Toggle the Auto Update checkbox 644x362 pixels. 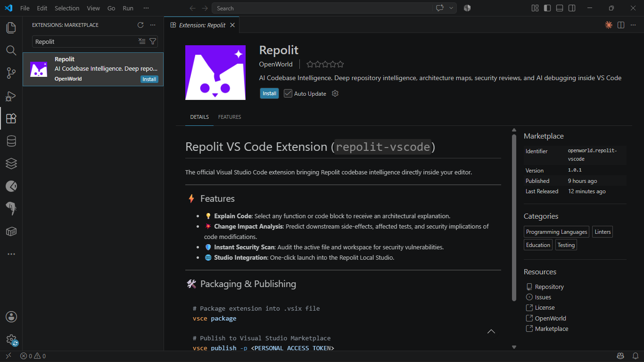coord(288,93)
